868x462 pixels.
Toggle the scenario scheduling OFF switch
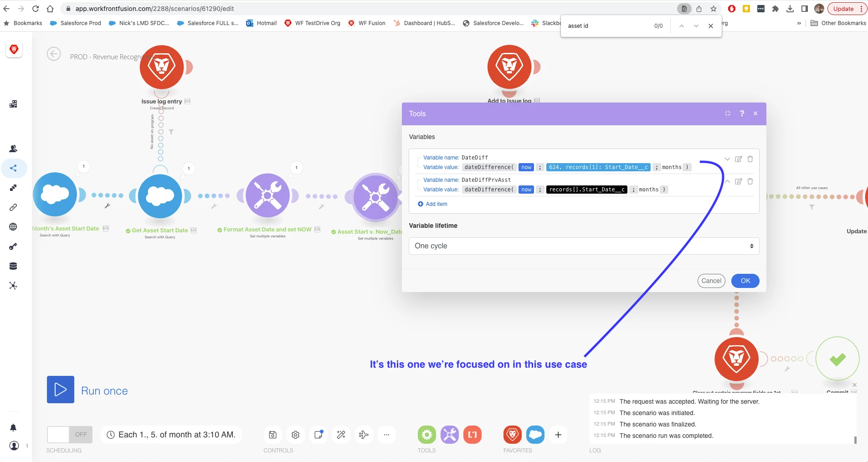coord(70,435)
